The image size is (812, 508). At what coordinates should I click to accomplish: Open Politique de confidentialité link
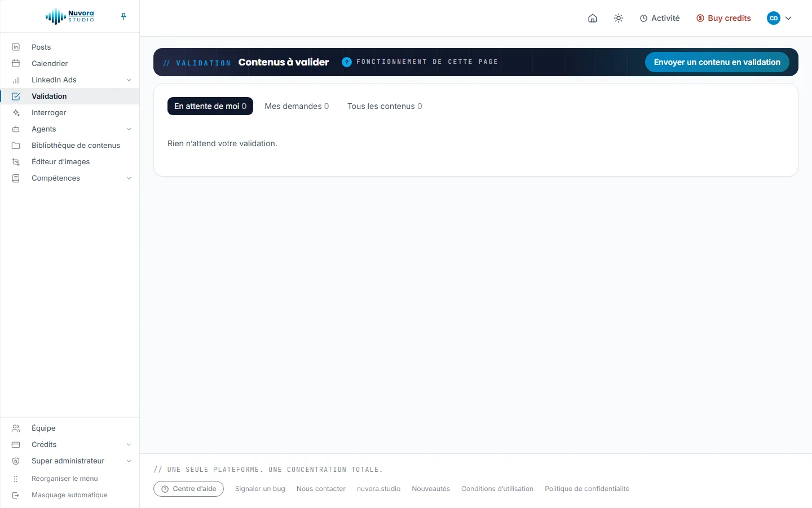pos(587,489)
